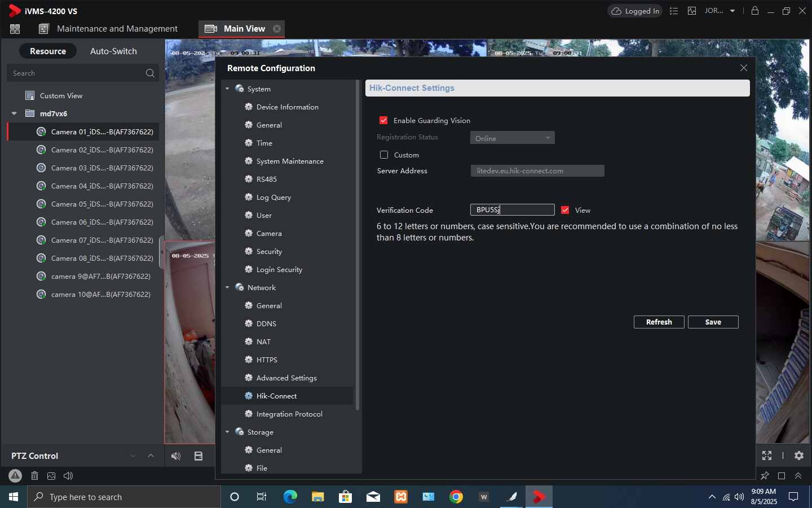Screen dimensions: 812x508
Task: Close the Main View tab
Action: 277,29
